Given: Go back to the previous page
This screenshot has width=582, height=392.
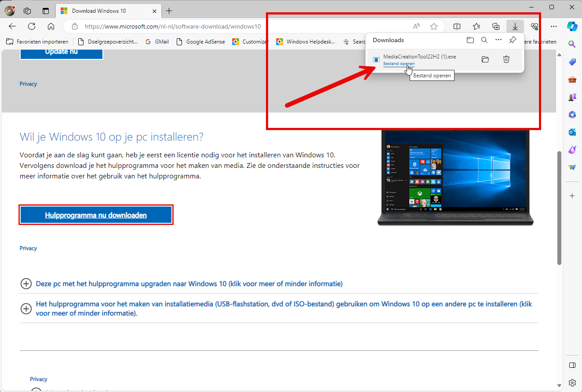Looking at the screenshot, I should (12, 26).
